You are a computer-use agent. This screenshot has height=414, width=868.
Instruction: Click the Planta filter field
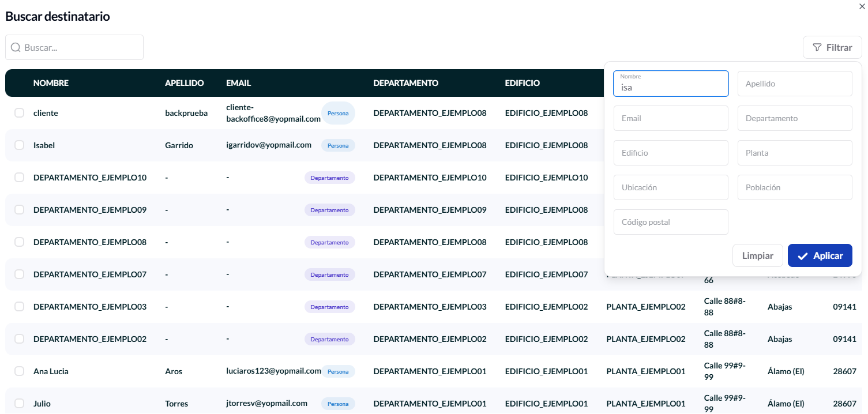(795, 153)
